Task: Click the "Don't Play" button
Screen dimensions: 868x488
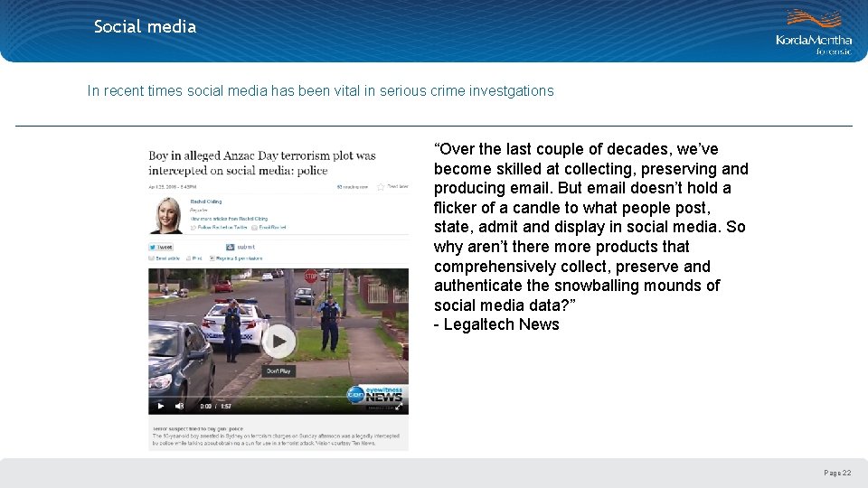Action: pyautogui.click(x=278, y=371)
